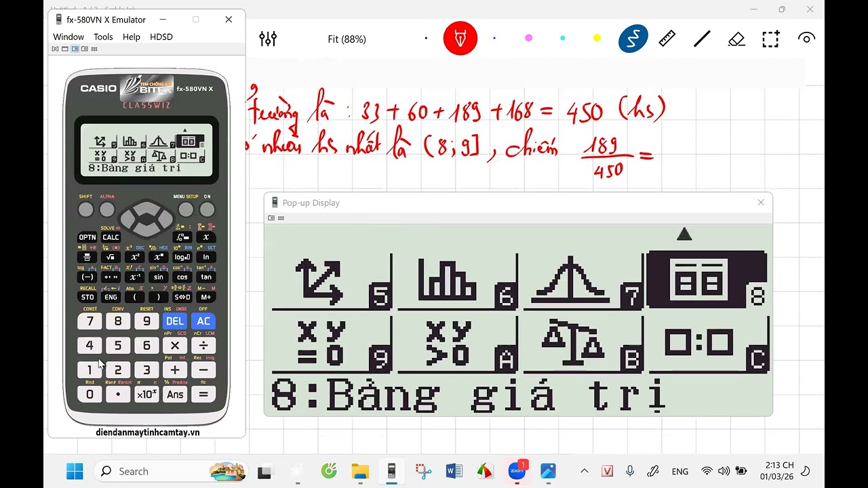Open the Windows Start menu

pos(75,471)
